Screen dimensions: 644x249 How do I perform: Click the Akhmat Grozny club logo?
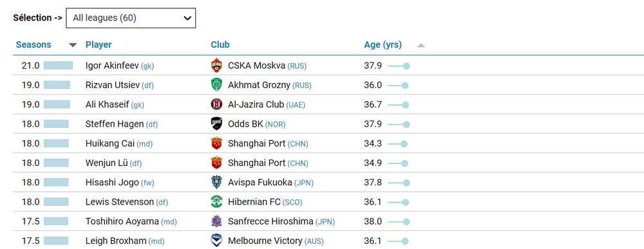(216, 85)
